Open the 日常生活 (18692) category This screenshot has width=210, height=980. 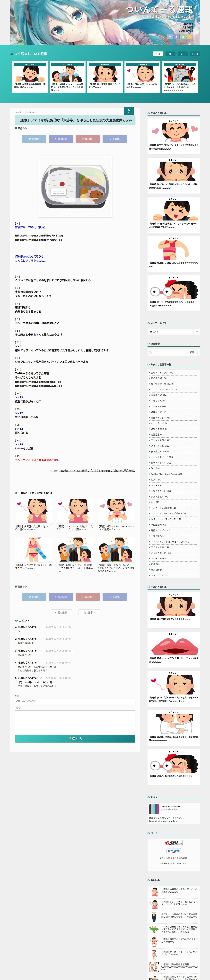coord(160,452)
